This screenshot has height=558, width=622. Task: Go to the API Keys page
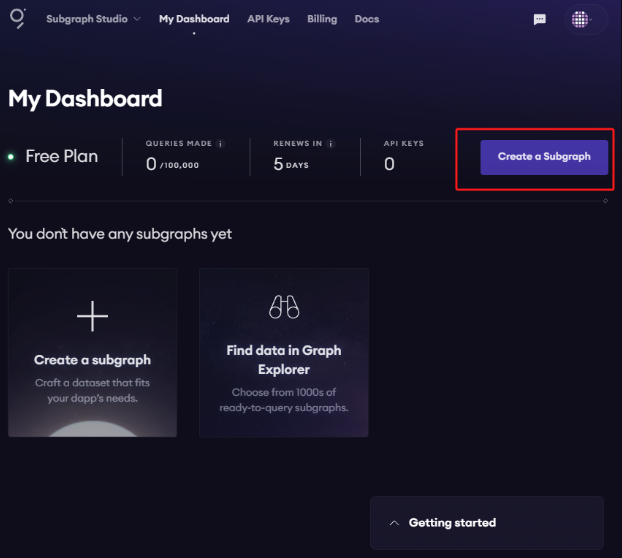[x=266, y=19]
